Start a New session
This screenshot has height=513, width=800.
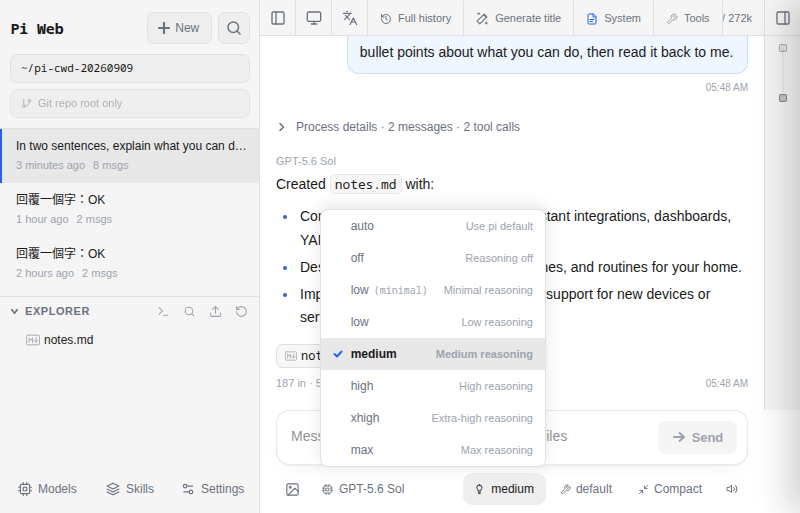(179, 28)
